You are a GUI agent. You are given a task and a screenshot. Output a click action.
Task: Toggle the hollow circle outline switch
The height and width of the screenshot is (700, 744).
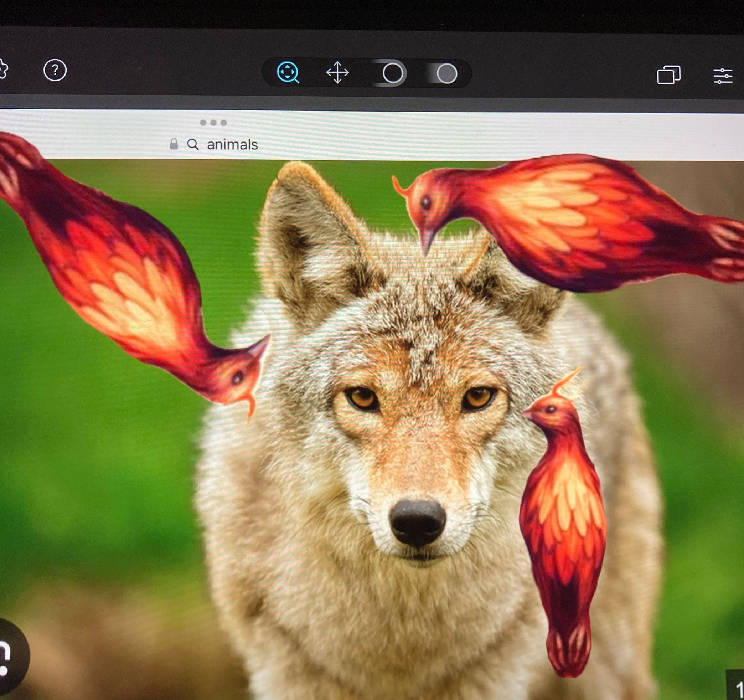point(393,73)
